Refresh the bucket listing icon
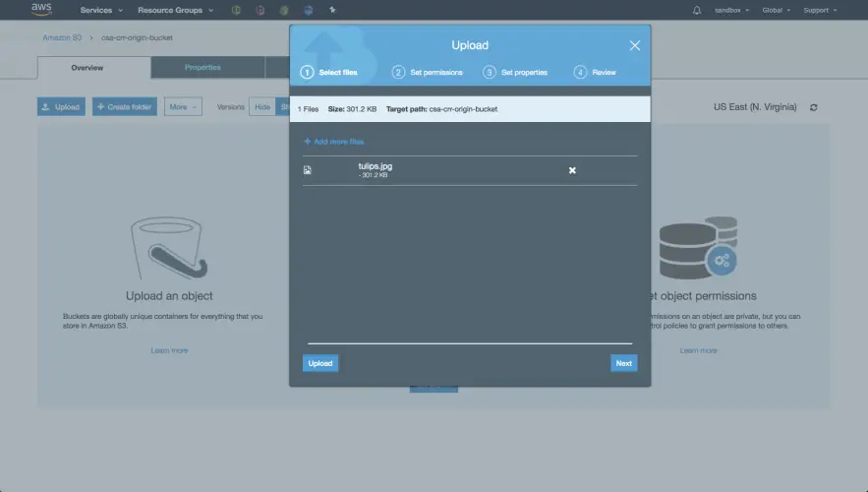The height and width of the screenshot is (492, 868). point(814,107)
